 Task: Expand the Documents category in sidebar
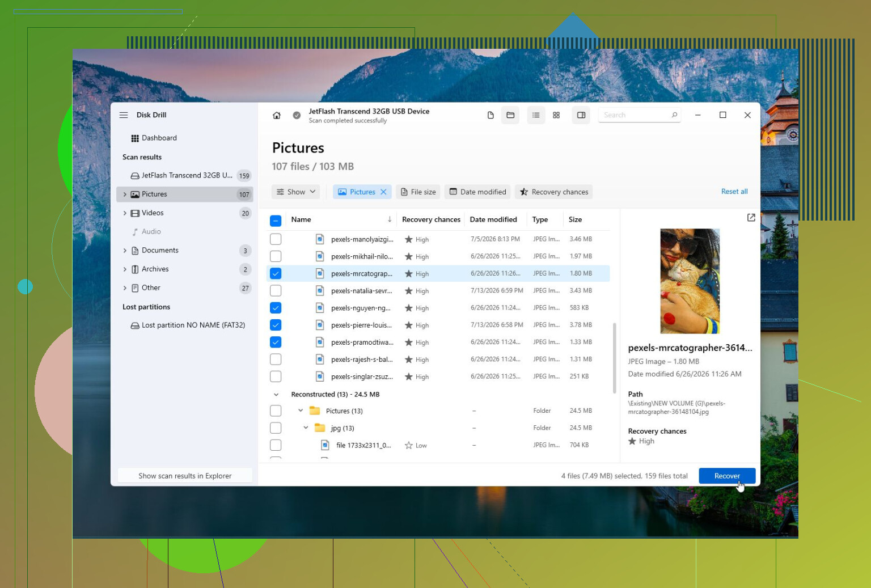tap(125, 251)
